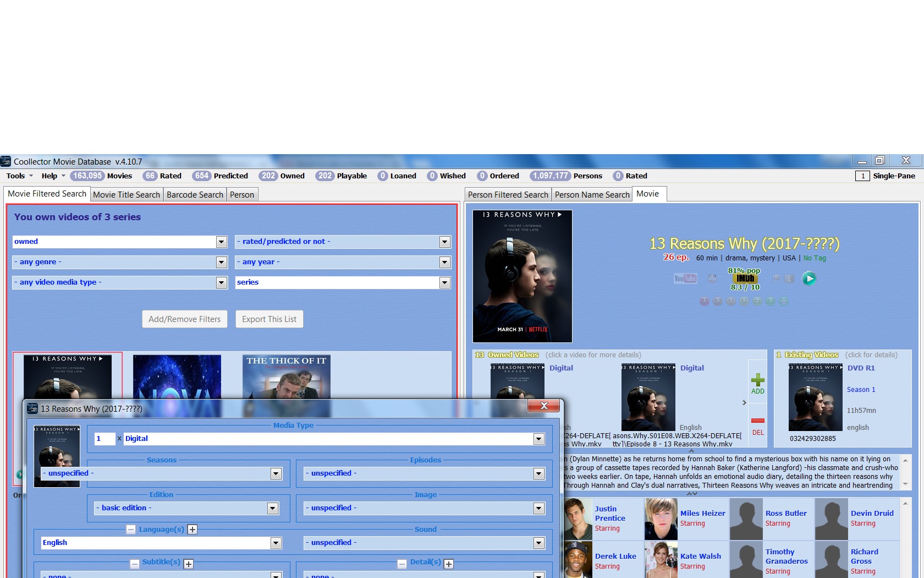Click the scroll-right arrow in Owned Videos
The image size is (924, 578).
point(744,402)
